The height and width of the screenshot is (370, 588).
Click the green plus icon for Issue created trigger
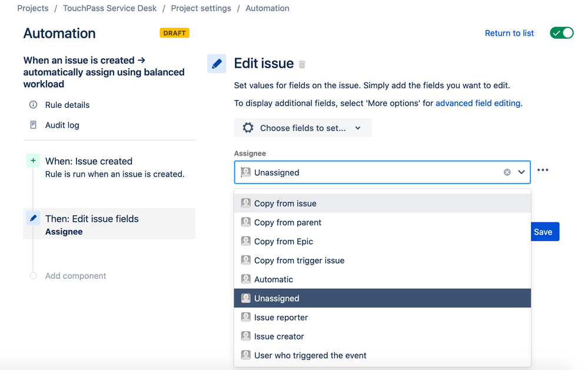click(x=33, y=161)
